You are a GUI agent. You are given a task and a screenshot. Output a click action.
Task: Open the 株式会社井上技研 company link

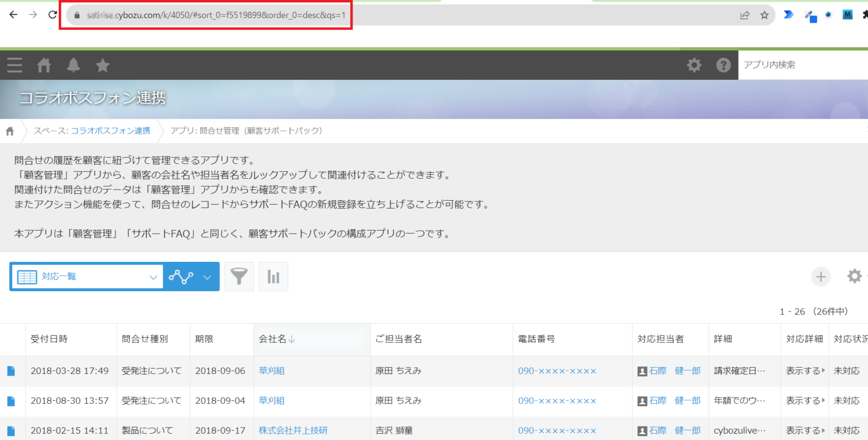coord(293,430)
